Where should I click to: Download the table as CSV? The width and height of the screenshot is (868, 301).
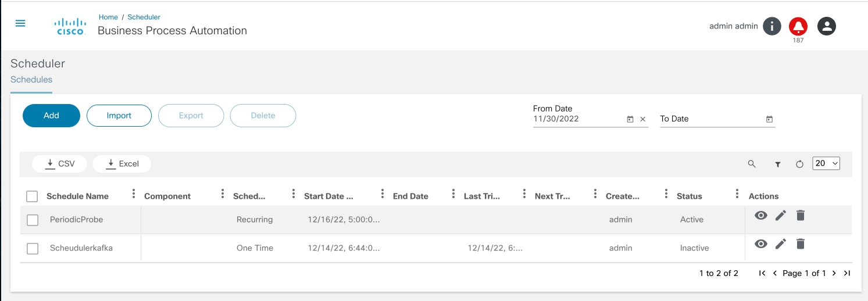click(x=60, y=164)
